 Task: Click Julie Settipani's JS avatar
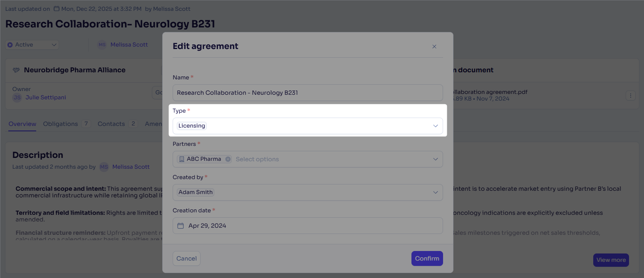[17, 98]
